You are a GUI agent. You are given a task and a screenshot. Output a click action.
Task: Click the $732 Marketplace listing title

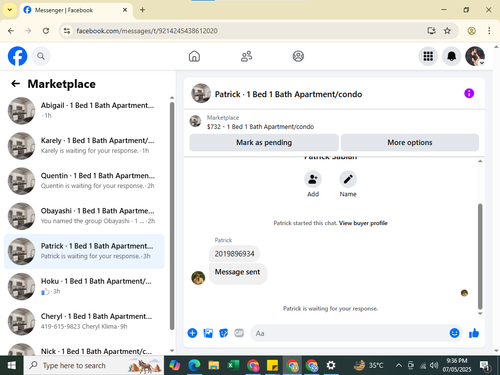260,127
